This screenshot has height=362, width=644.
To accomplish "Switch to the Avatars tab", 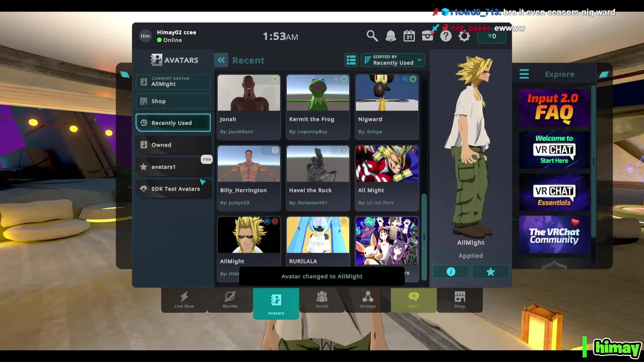I will tap(276, 303).
